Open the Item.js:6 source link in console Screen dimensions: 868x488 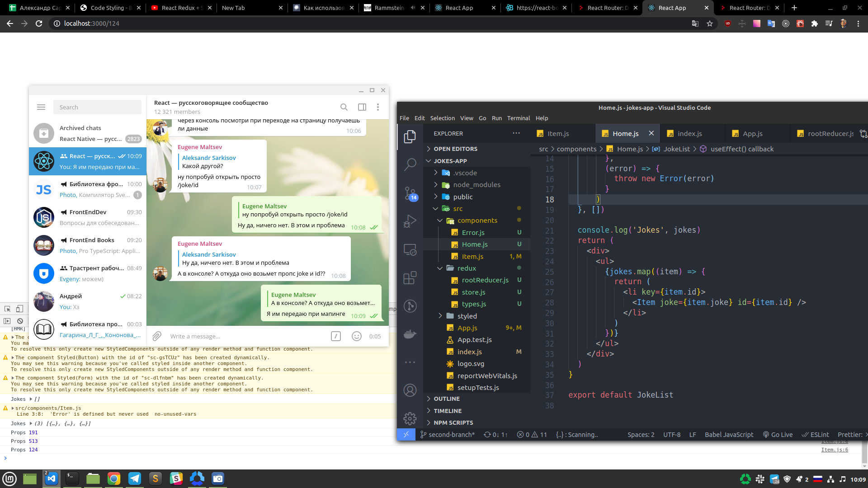click(x=835, y=450)
